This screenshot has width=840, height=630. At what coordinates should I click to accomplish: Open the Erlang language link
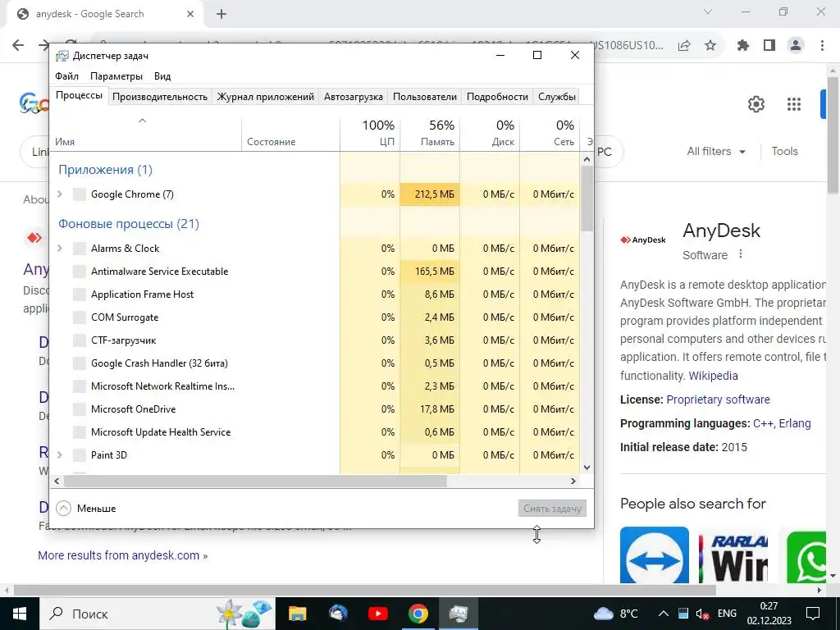click(794, 423)
